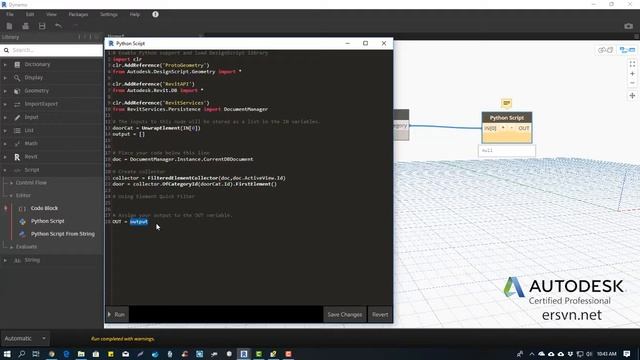Click the Python Script From String icon
Viewport: 640px width, 360px height.
pos(22,234)
